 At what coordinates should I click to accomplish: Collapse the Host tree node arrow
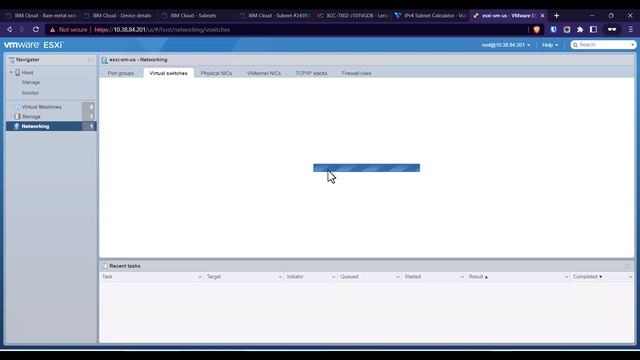point(11,72)
